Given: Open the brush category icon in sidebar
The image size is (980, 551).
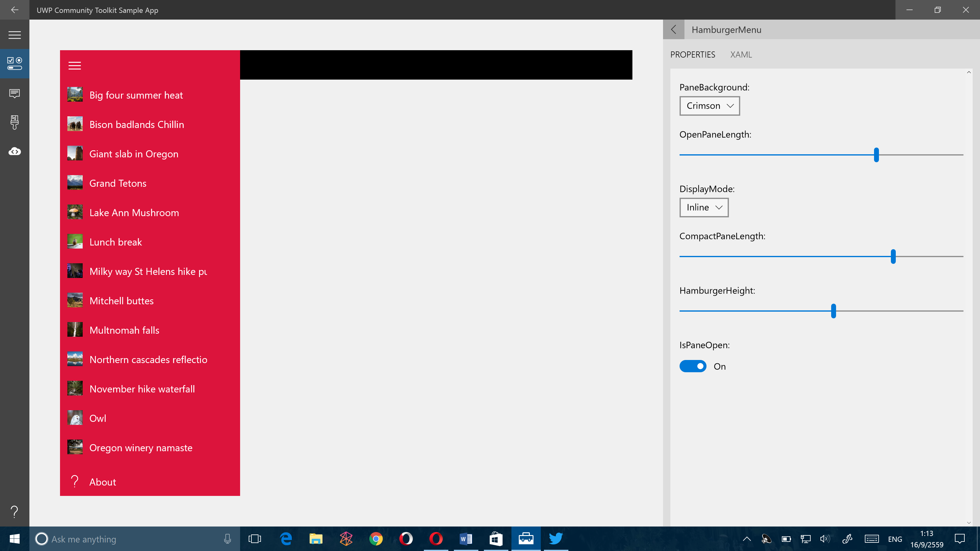Looking at the screenshot, I should (x=14, y=122).
